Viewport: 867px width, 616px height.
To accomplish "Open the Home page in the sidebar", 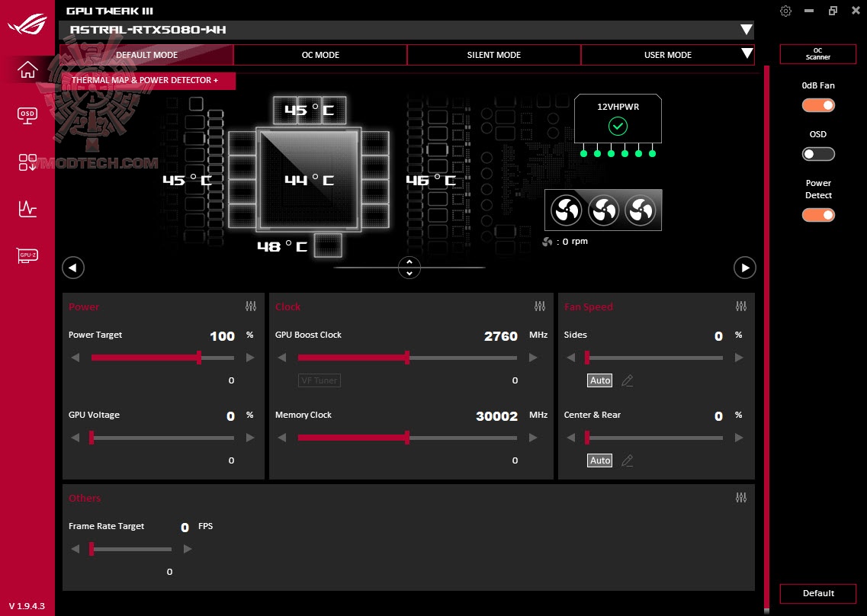I will point(27,69).
